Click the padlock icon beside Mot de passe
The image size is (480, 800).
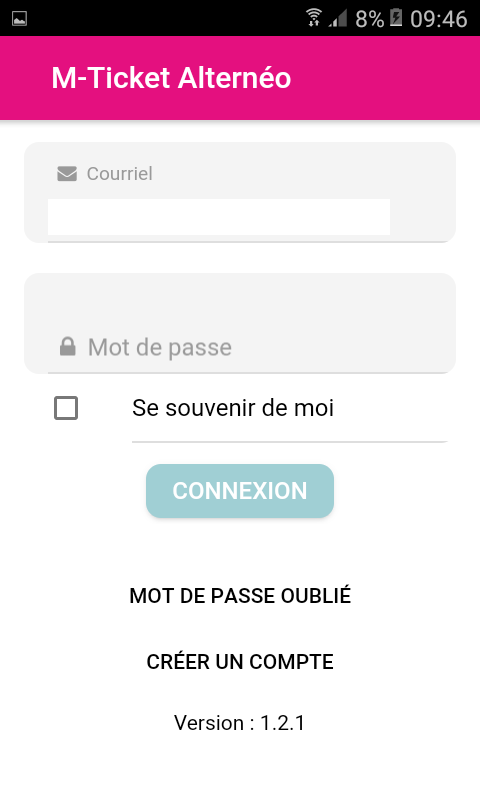pyautogui.click(x=67, y=346)
